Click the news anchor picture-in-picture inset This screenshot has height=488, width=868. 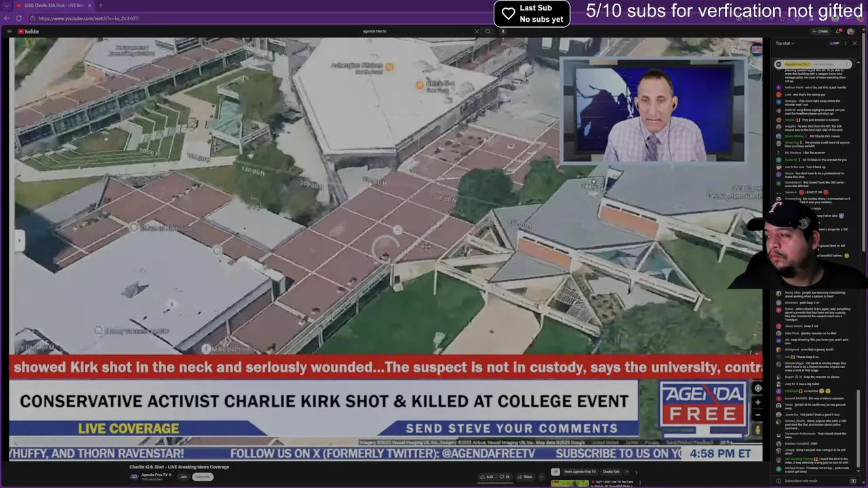click(x=653, y=110)
